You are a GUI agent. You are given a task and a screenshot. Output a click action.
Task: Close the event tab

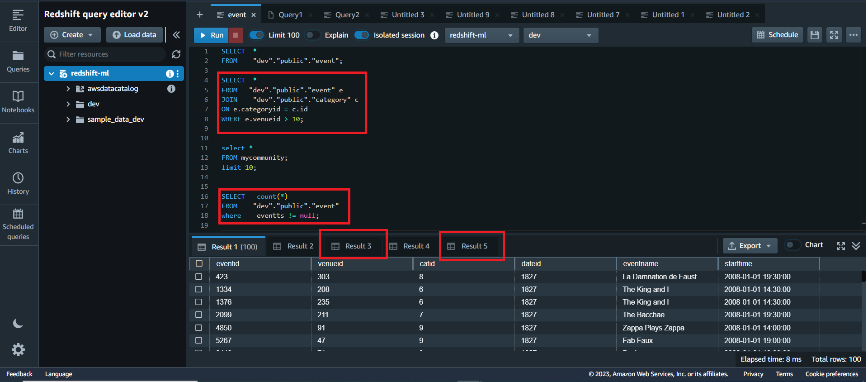pos(254,15)
